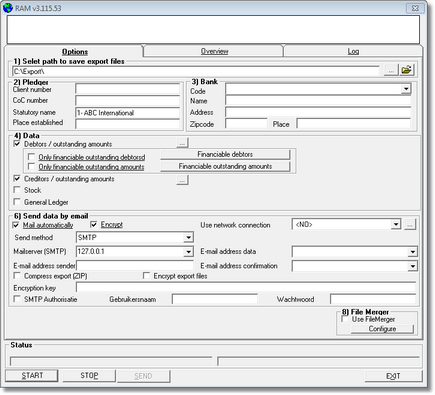
Task: Enable Only financiable outstanding amounts checkbox
Action: coord(31,166)
